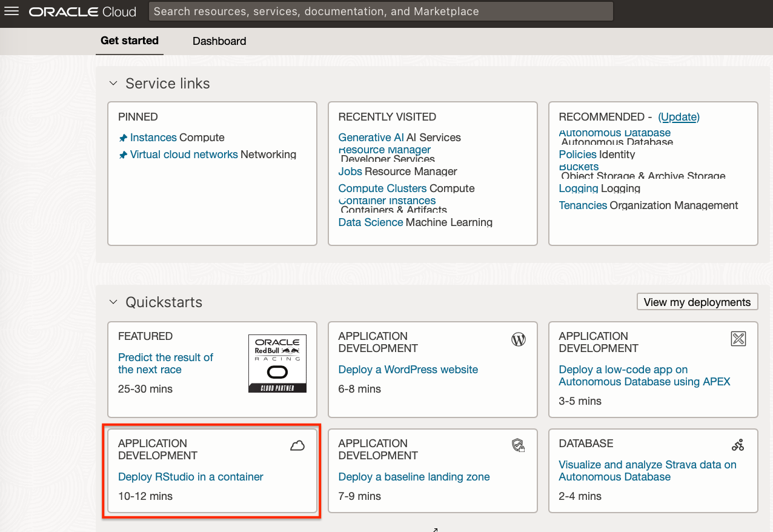Open the Compute Clusters link
The image size is (773, 532).
tap(382, 188)
